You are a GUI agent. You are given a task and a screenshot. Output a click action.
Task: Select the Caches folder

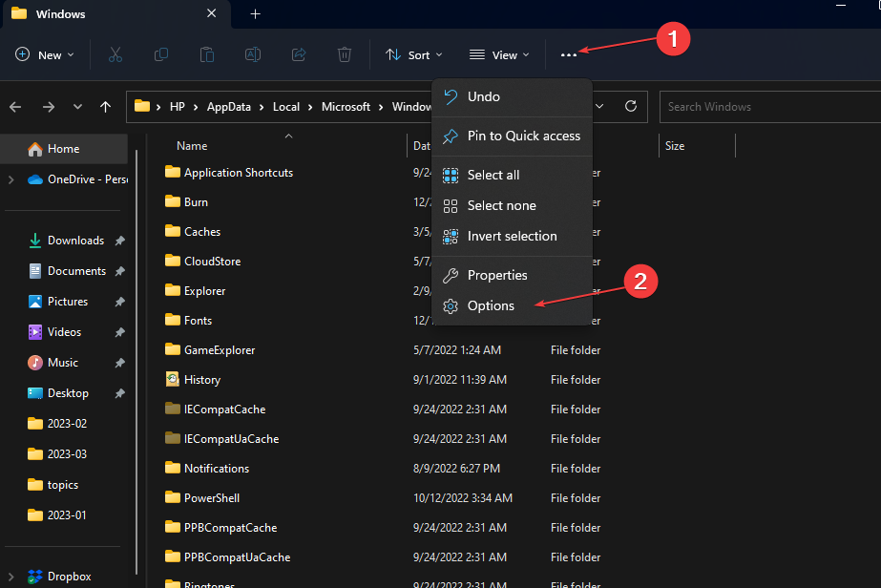coord(201,232)
